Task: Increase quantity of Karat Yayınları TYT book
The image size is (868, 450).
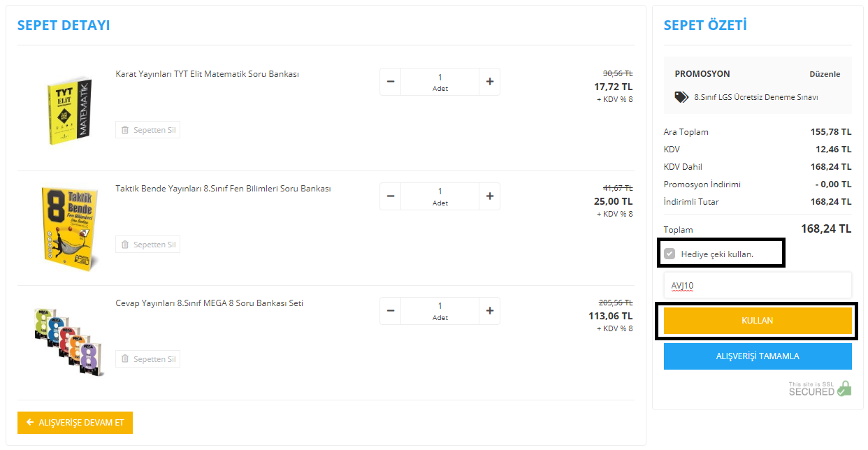Action: (489, 82)
